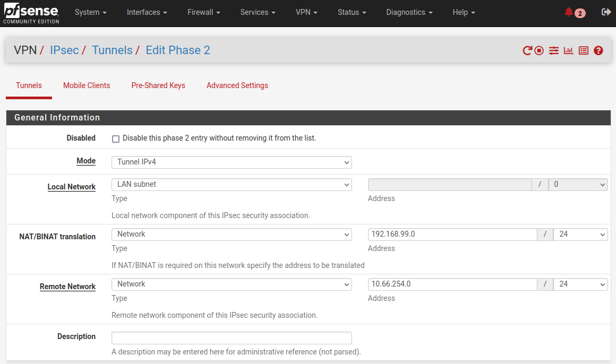Screen dimensions: 616x364
Task: Follow the Tunnels breadcrumb link
Action: coord(112,50)
